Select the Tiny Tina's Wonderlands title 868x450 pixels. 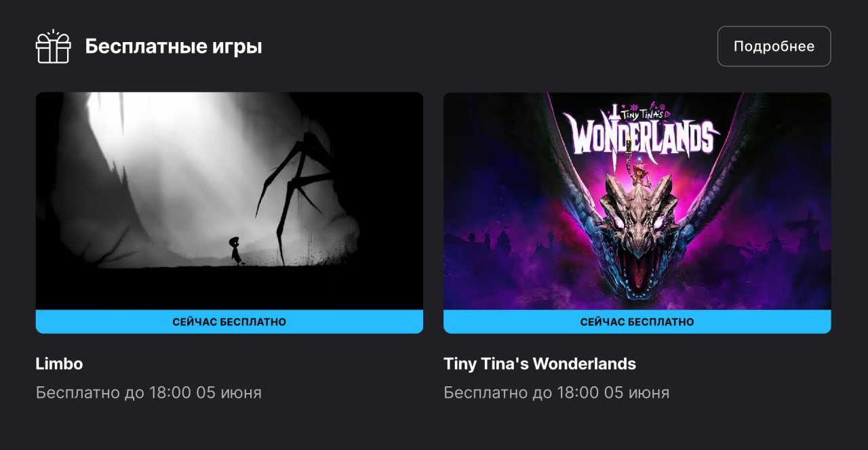coord(540,364)
